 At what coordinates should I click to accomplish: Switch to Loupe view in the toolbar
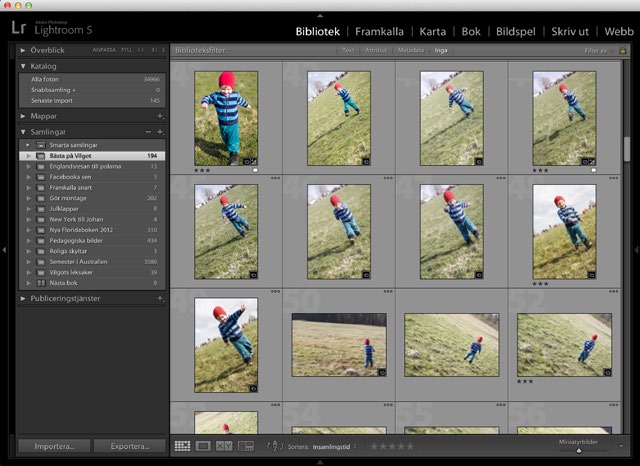203,446
